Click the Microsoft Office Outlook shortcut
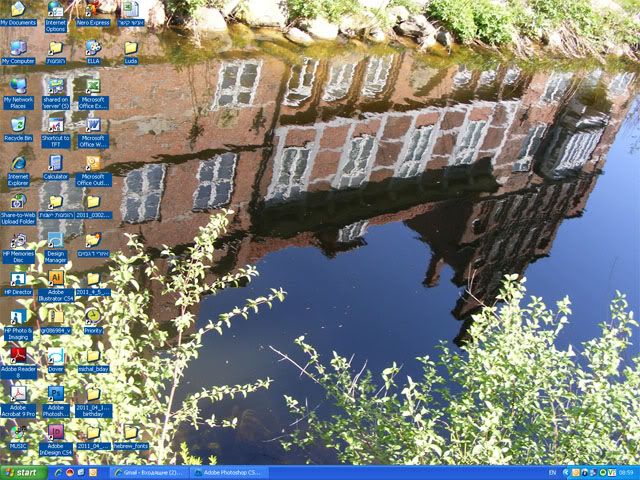640x480 pixels. 93,163
